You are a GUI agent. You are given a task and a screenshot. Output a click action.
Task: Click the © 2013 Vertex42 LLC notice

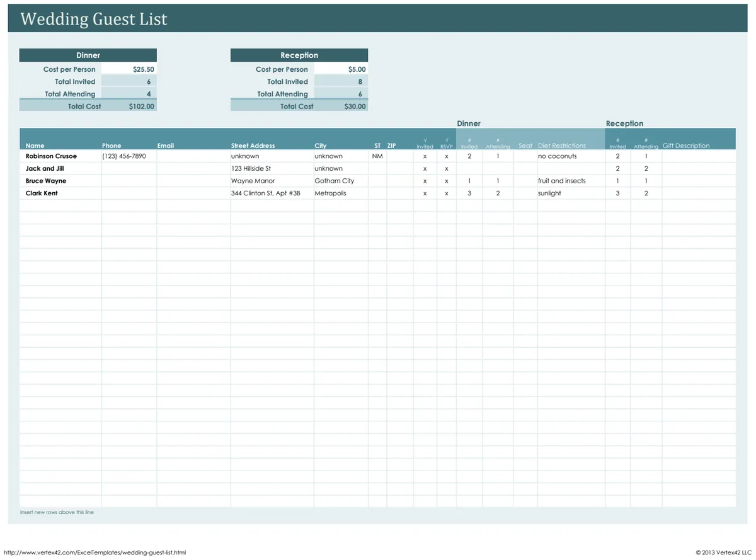[724, 552]
